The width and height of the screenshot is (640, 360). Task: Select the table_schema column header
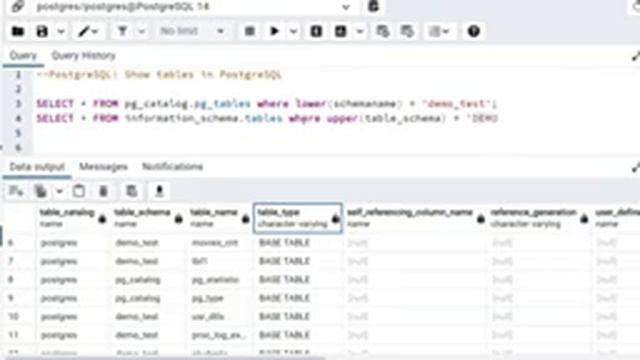click(x=148, y=218)
